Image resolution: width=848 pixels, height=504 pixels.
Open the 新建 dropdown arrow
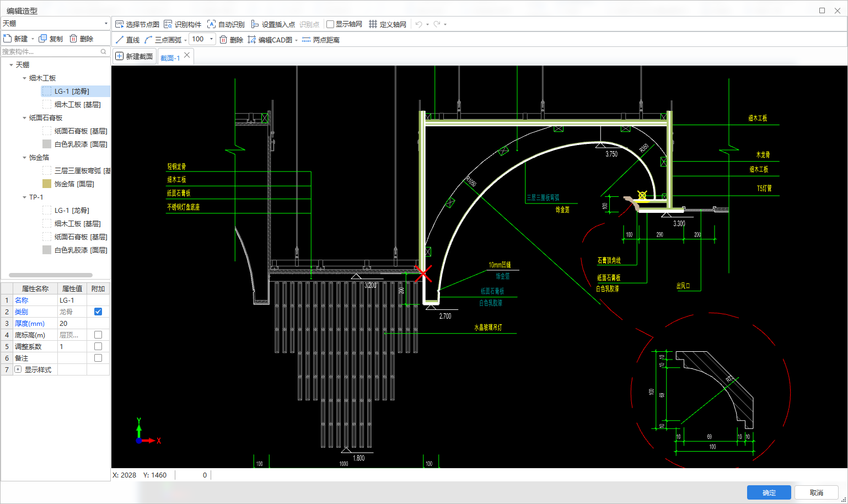coord(33,39)
